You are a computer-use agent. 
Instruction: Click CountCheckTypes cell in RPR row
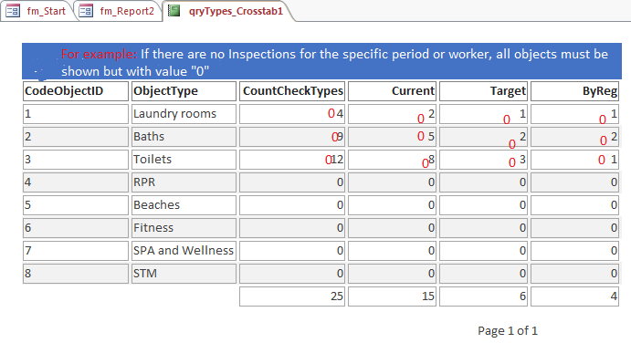click(x=292, y=182)
